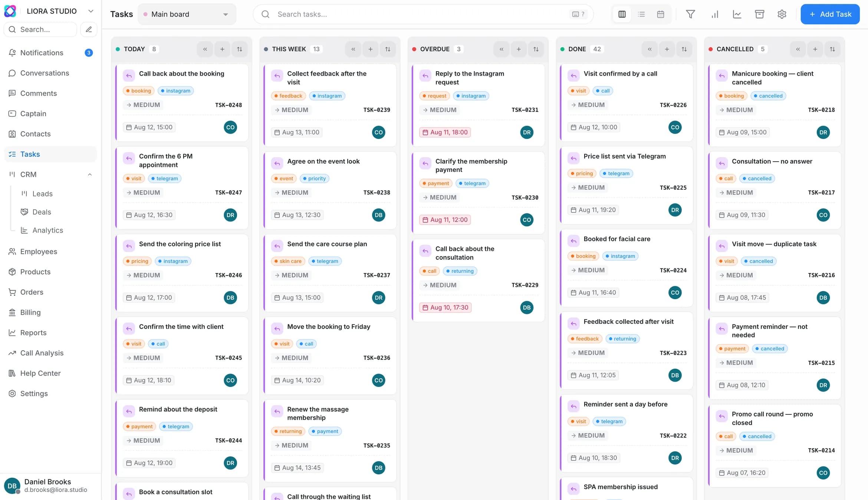The height and width of the screenshot is (500, 868).
Task: Click the 'returning' tag on TSK-0229
Action: coord(460,271)
